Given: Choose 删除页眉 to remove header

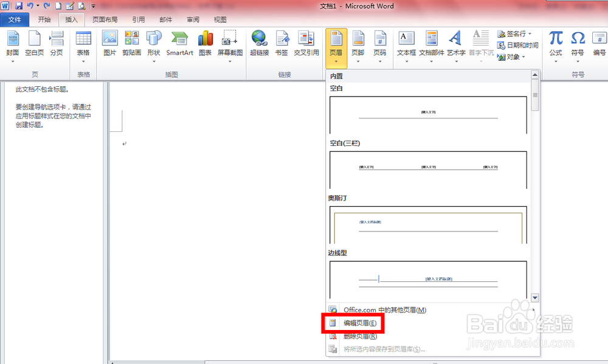Looking at the screenshot, I should tap(432, 336).
